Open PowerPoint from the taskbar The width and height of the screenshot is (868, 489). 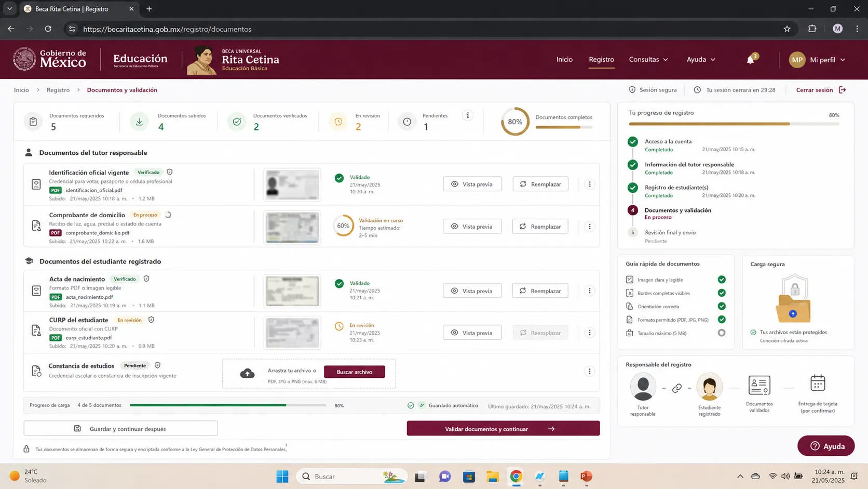[587, 477]
